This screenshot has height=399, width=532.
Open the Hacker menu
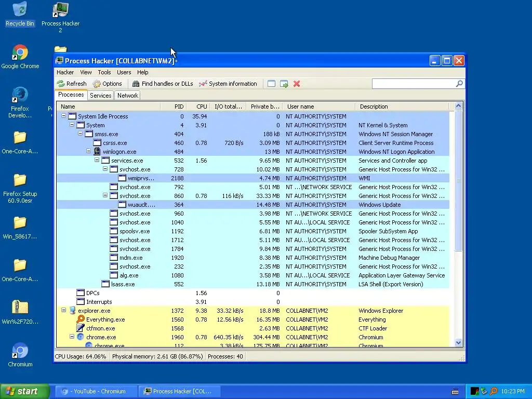65,72
